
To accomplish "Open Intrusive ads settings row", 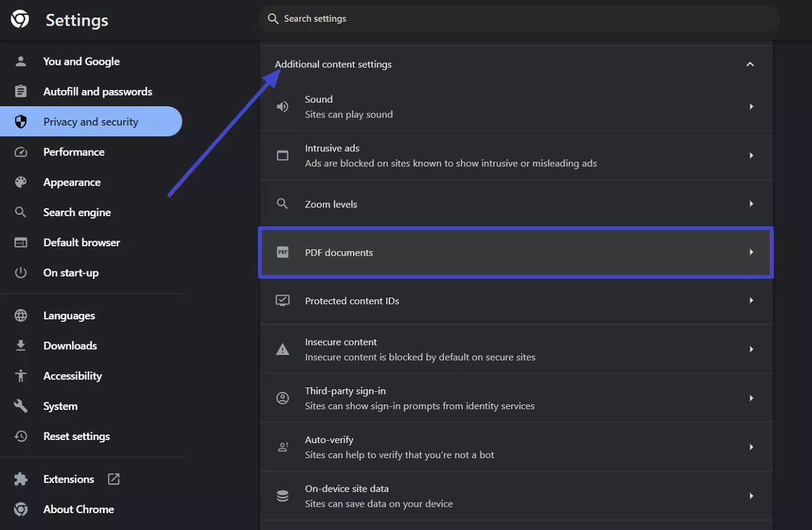I will (x=515, y=156).
